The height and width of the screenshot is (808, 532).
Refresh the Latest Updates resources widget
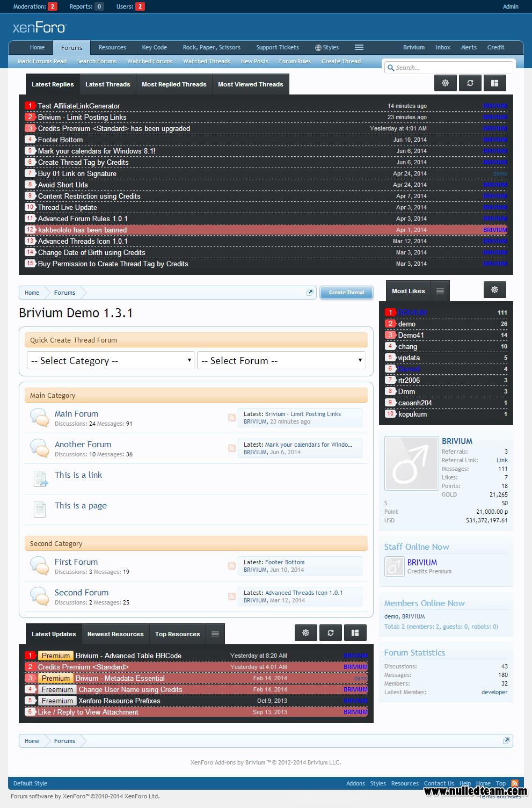[331, 633]
